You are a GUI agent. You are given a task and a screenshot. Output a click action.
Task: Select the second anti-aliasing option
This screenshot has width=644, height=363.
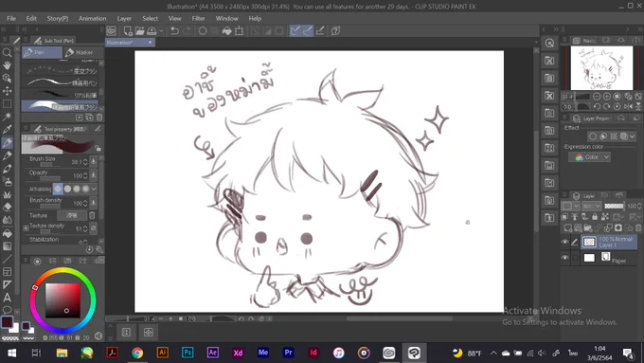pyautogui.click(x=67, y=189)
